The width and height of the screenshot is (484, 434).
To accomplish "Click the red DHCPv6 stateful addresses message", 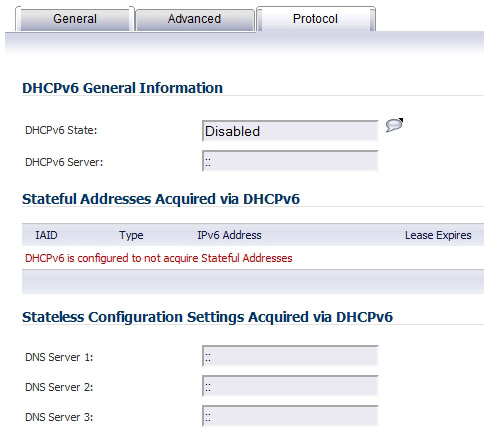I will 159,258.
